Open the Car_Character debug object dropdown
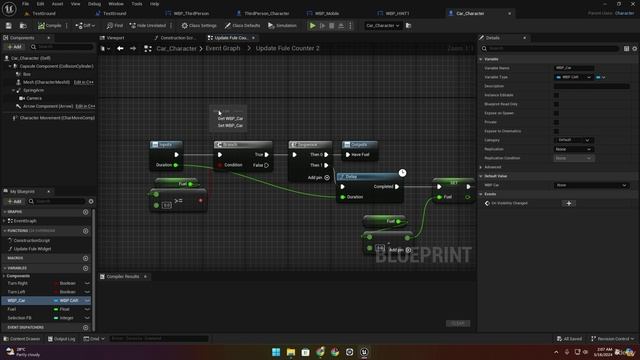The width and height of the screenshot is (640, 360). [382, 26]
